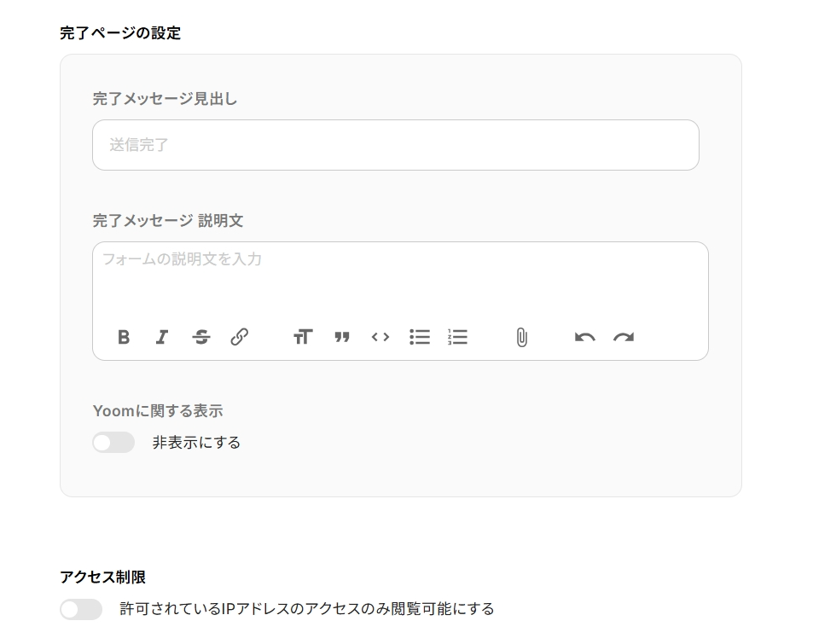
Task: Redo the last edit
Action: (x=624, y=337)
